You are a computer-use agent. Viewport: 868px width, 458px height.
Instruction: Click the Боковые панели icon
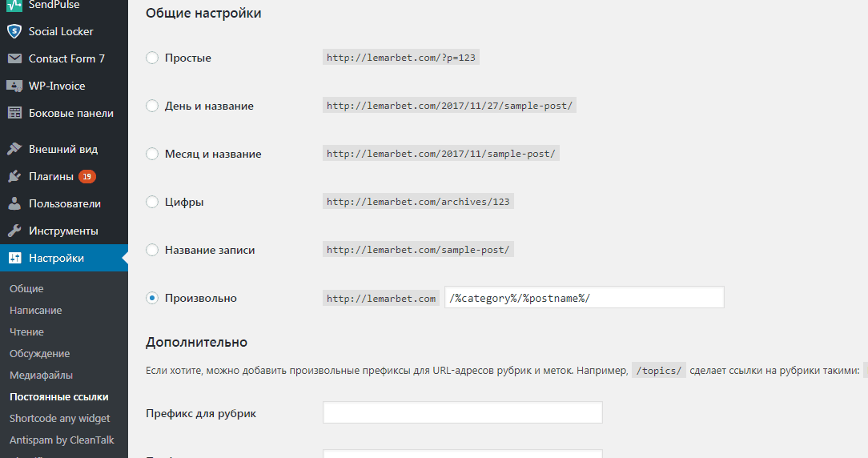[x=14, y=113]
